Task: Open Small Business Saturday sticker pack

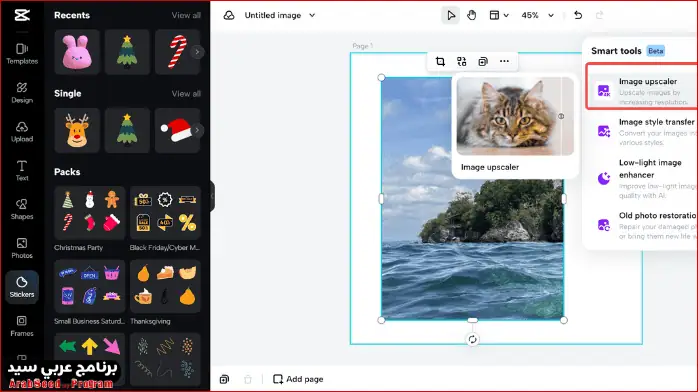Action: tap(89, 287)
